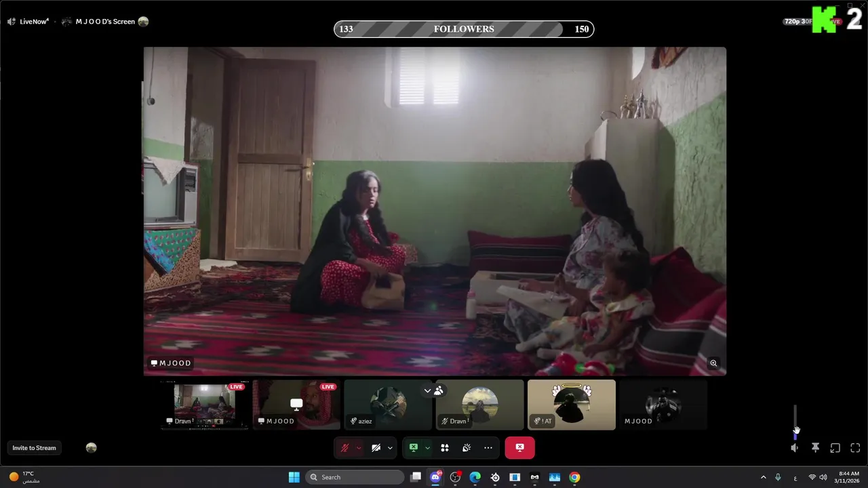
Task: Unmute the microphone in the call controls
Action: (x=344, y=448)
